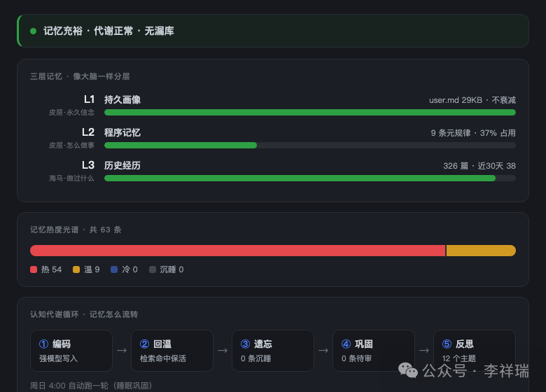Image resolution: width=546 pixels, height=392 pixels.
Task: Open the ② 回温 step card
Action: click(x=172, y=351)
